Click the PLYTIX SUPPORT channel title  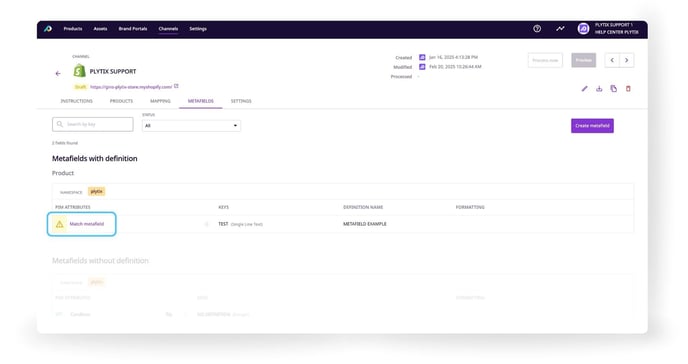pos(113,71)
